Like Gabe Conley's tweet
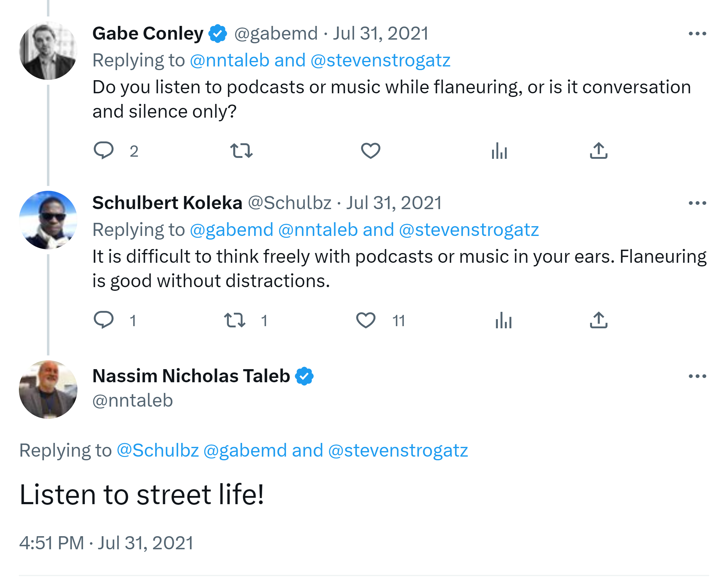 coord(370,150)
